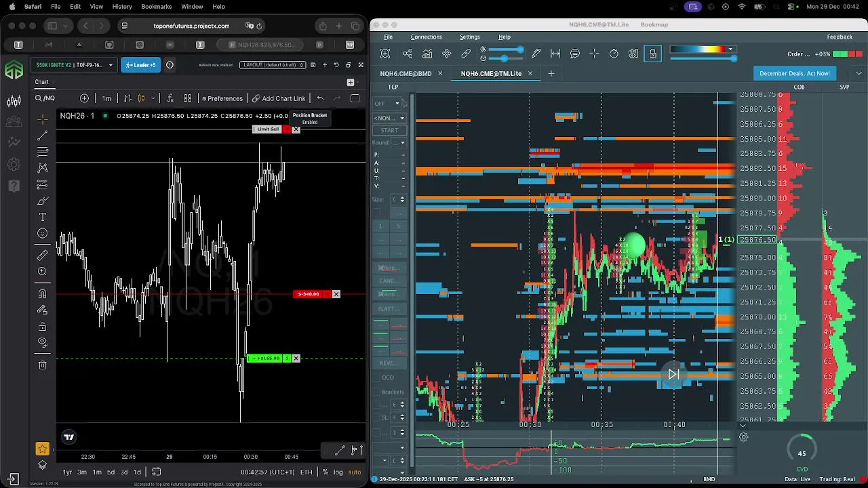Open the Bookmap Settings menu
Screen dimensions: 868x488
point(469,37)
